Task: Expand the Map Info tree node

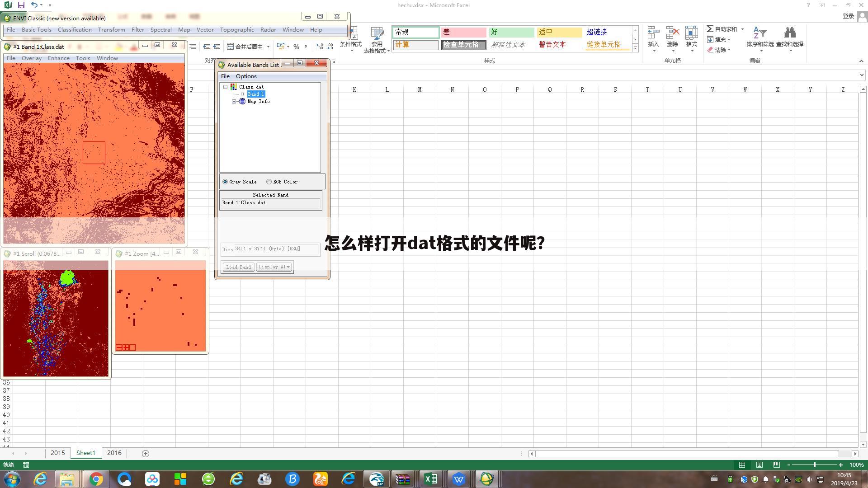Action: pyautogui.click(x=234, y=101)
